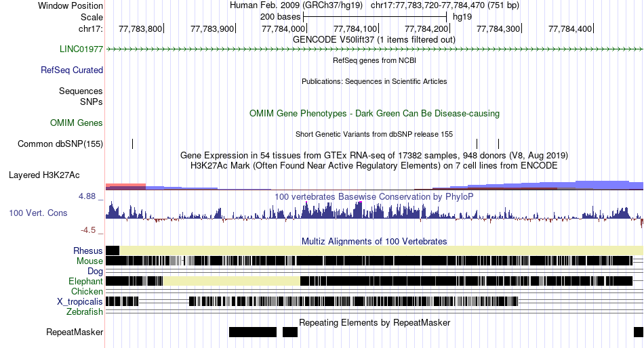Click the RepeatMasker block at the right edge
Viewport: 644px width, 348px height.
click(x=639, y=332)
